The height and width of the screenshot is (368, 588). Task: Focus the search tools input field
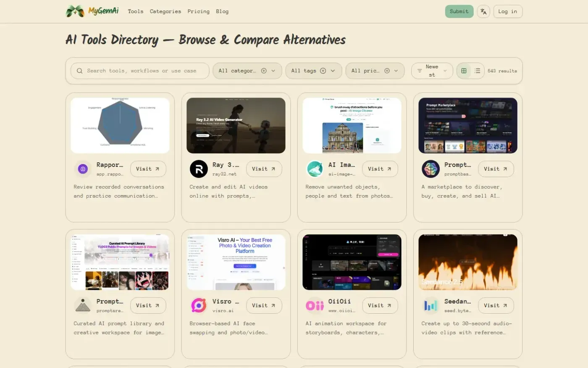coord(140,71)
